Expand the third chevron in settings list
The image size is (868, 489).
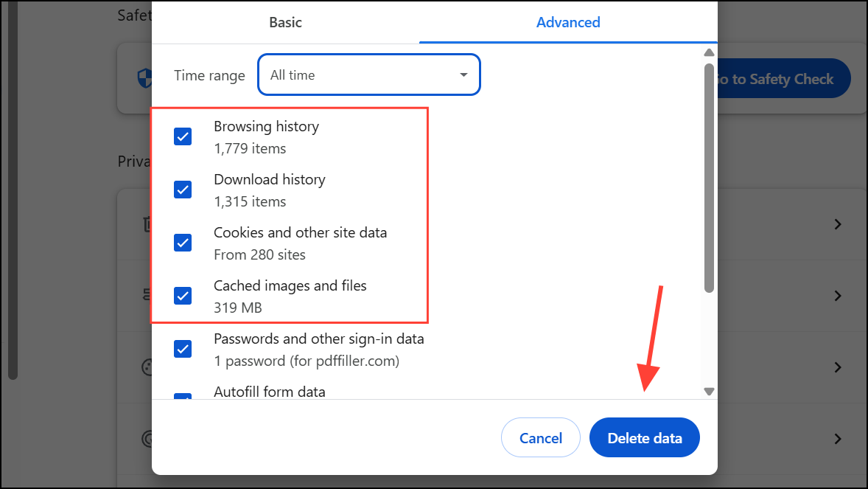[837, 367]
